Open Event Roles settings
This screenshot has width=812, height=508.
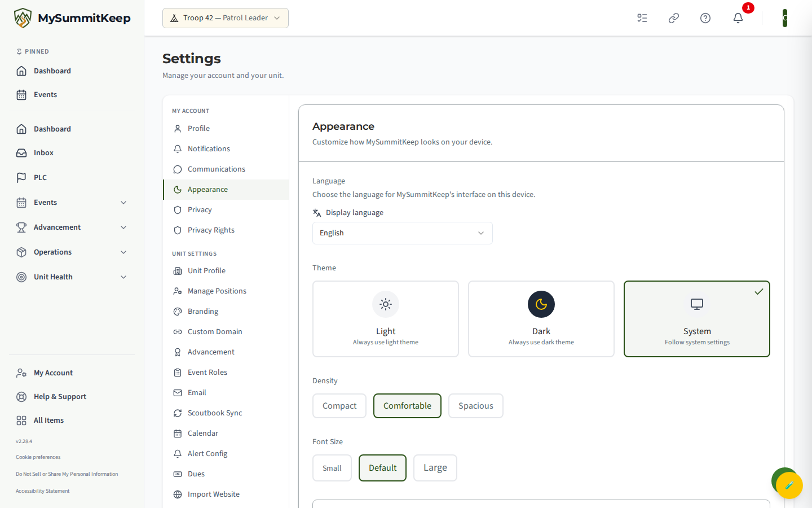click(x=226, y=373)
